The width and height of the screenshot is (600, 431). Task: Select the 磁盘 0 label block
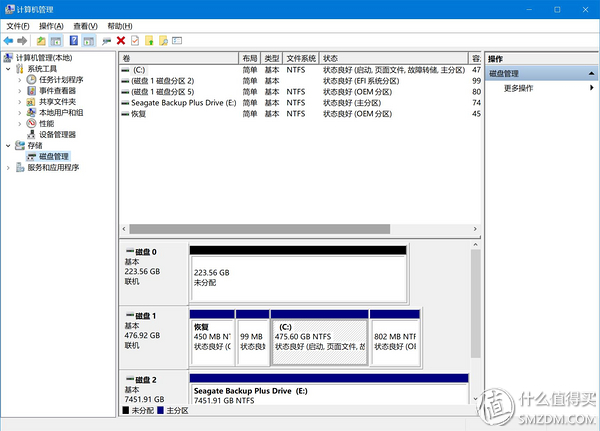point(154,273)
